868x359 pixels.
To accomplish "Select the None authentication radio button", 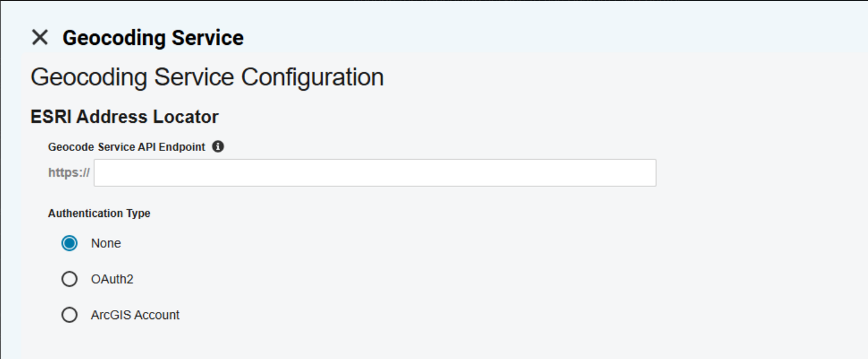I will pos(70,244).
